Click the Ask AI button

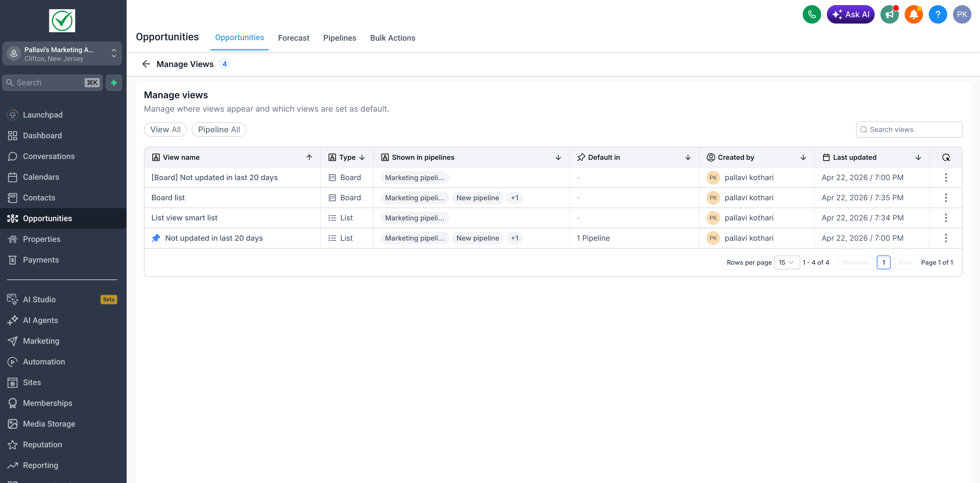point(851,14)
